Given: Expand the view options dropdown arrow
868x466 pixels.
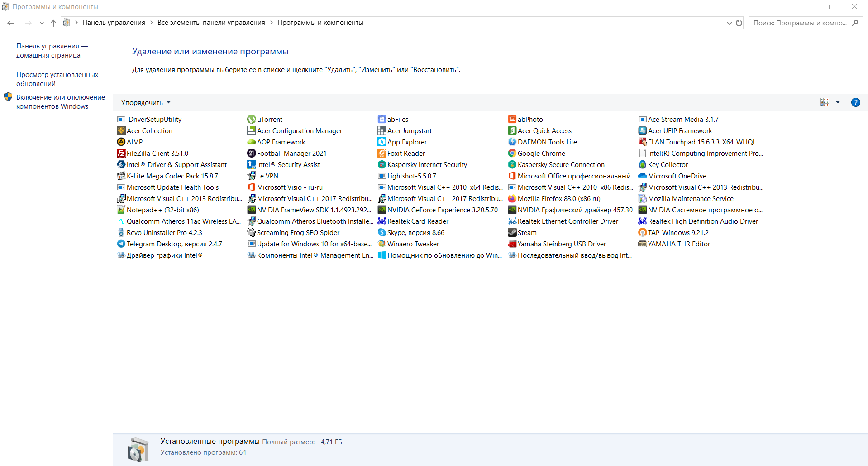Looking at the screenshot, I should pos(838,102).
